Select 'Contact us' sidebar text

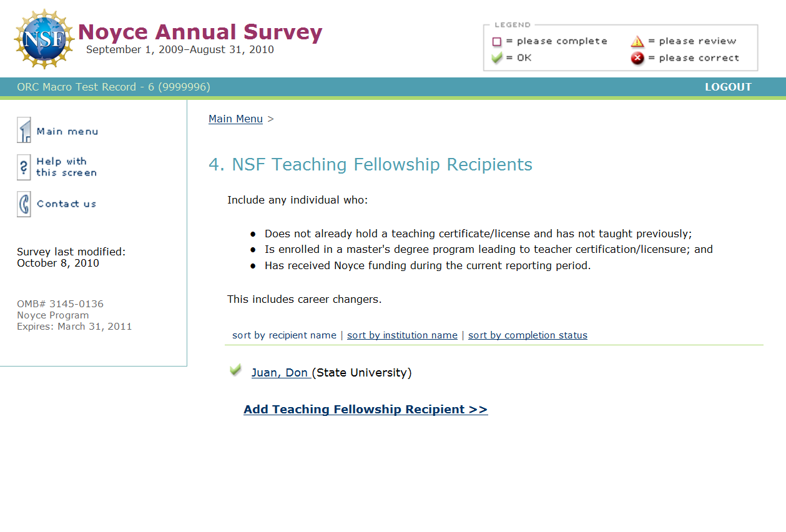pos(66,204)
